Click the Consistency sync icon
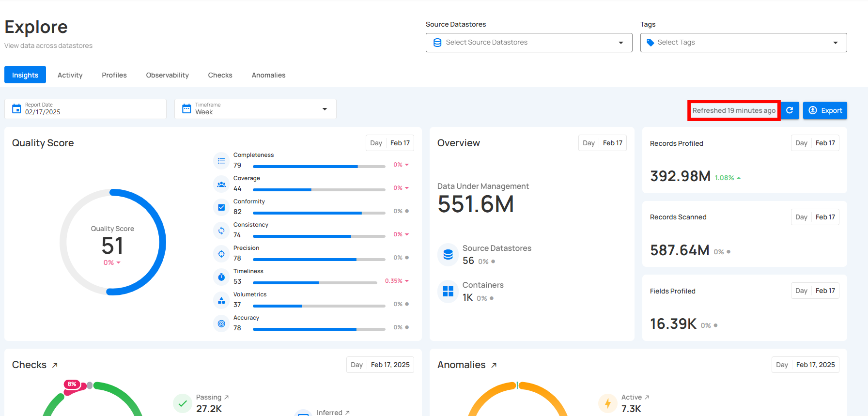This screenshot has height=416, width=868. pyautogui.click(x=221, y=231)
